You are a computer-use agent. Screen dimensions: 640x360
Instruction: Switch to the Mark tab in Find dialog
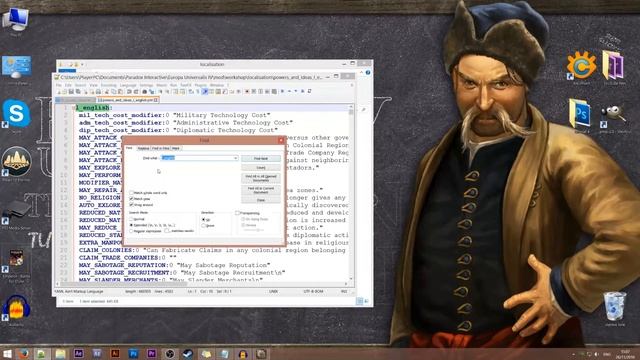pyautogui.click(x=176, y=148)
